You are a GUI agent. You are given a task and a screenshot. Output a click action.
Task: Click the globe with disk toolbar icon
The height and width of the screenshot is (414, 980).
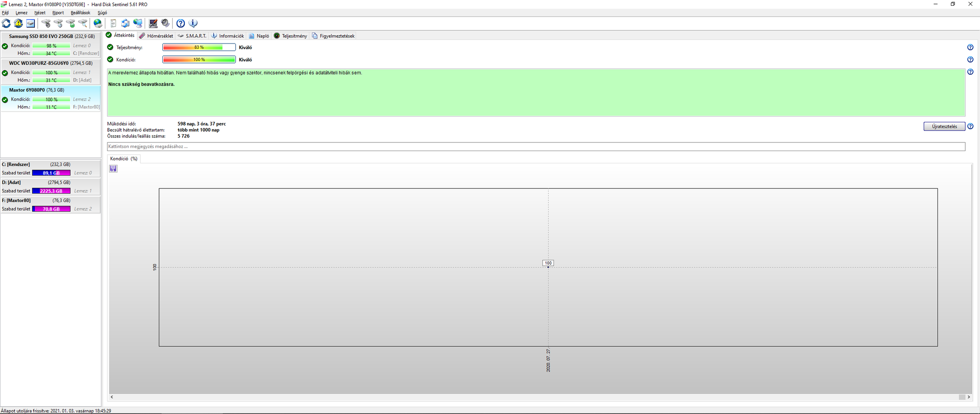point(98,23)
